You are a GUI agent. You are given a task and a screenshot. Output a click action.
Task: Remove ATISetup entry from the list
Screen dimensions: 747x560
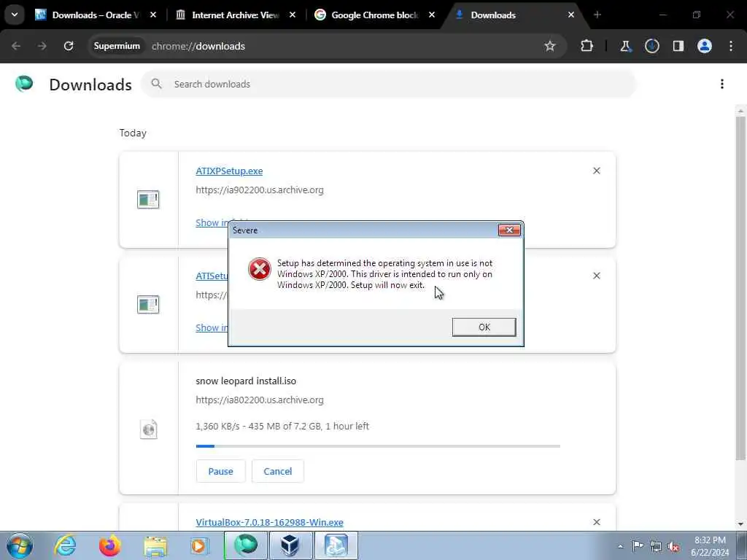click(597, 275)
